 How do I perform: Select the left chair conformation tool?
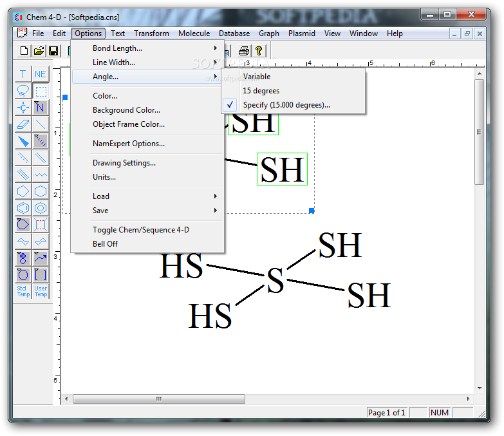[23, 242]
